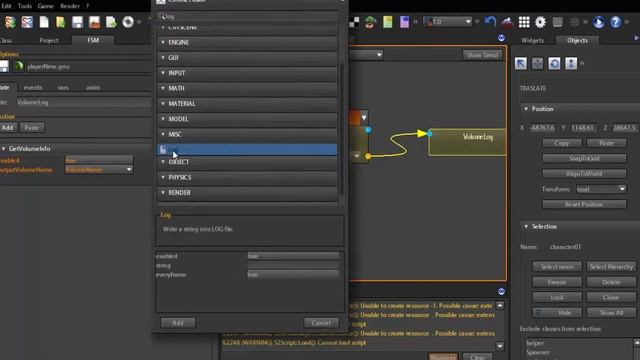Open the outputVolumeName dropdown
The width and height of the screenshot is (640, 360).
[99, 170]
